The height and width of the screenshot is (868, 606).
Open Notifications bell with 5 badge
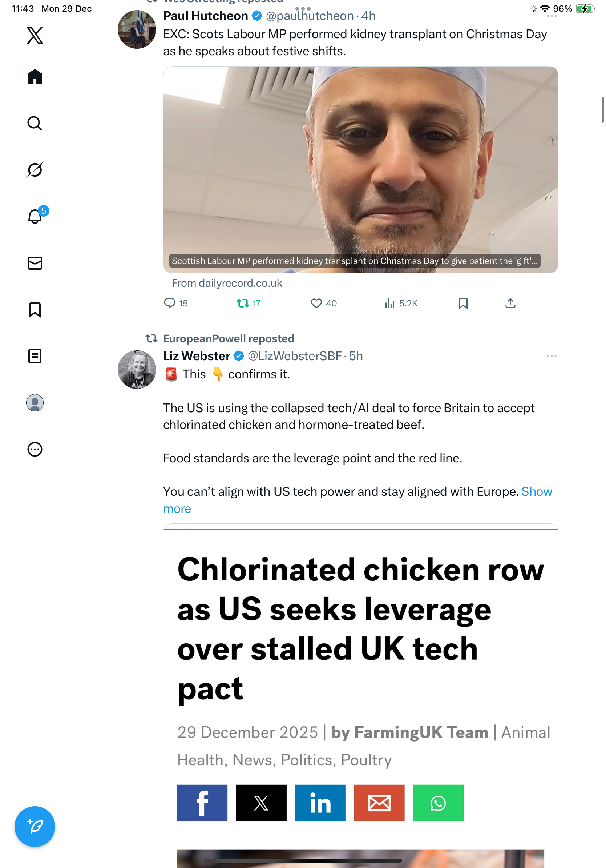(35, 216)
